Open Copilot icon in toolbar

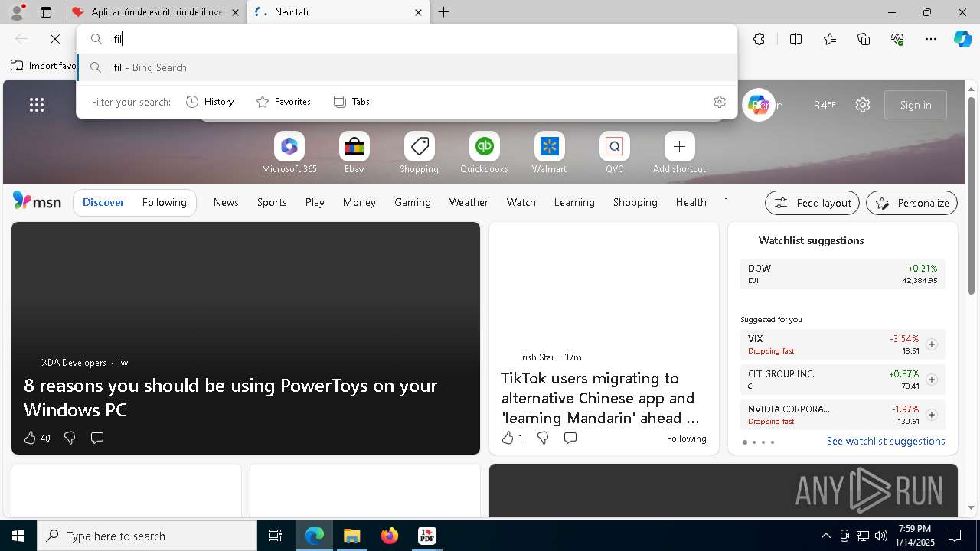(962, 39)
